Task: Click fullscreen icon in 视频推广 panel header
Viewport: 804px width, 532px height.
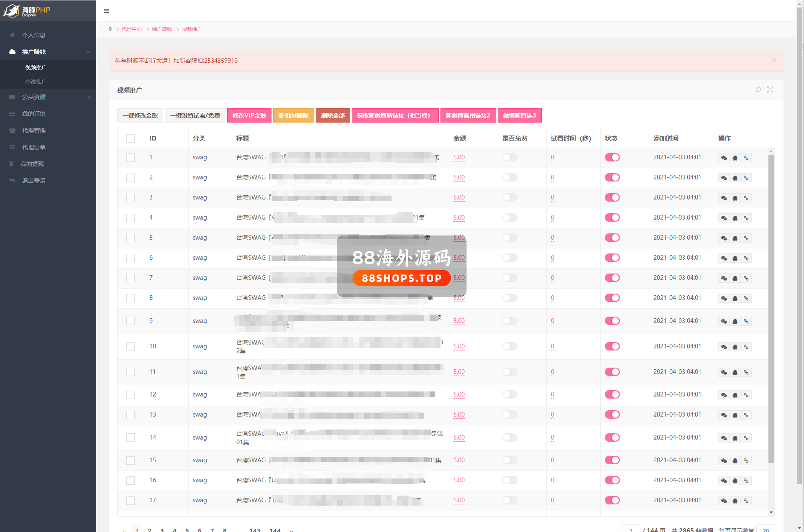Action: tap(770, 90)
